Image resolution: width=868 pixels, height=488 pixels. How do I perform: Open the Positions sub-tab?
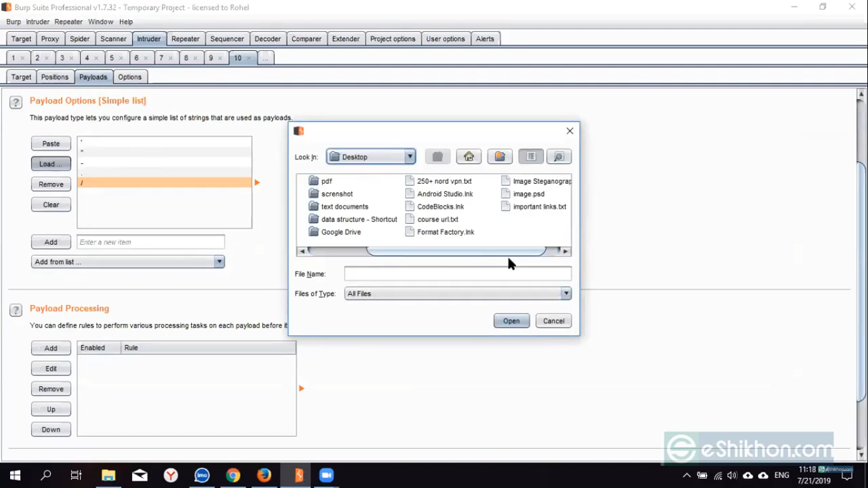point(55,77)
